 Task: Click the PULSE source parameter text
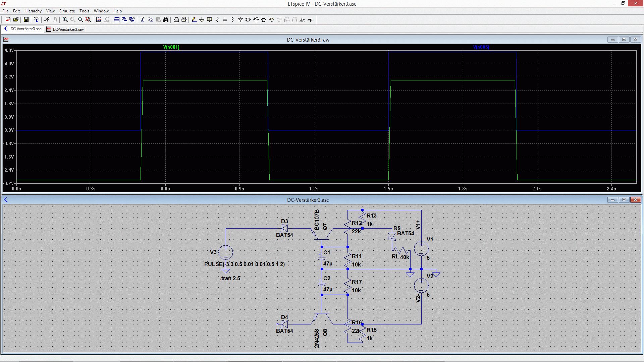click(x=245, y=264)
